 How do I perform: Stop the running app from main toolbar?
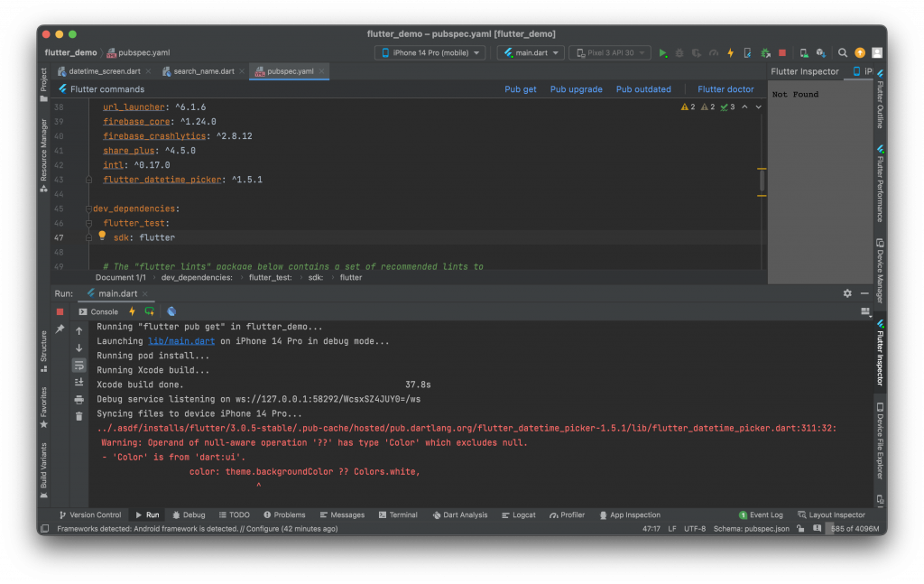pos(782,53)
